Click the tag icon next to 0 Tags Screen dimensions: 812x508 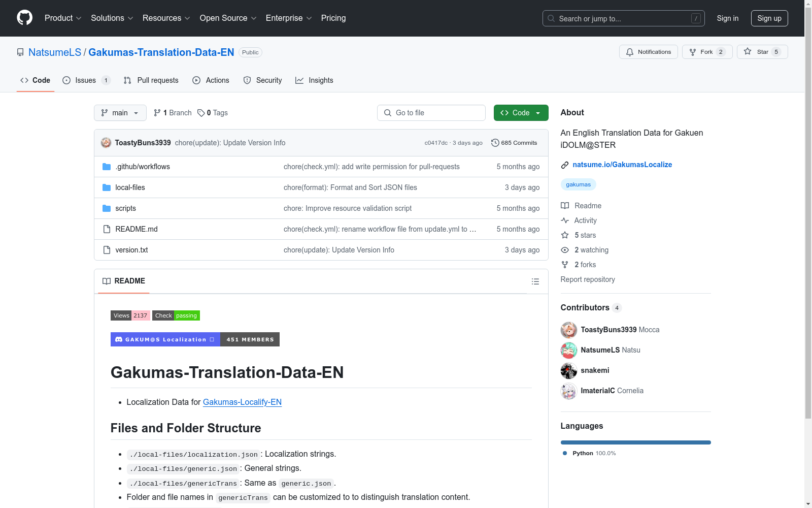tap(201, 113)
